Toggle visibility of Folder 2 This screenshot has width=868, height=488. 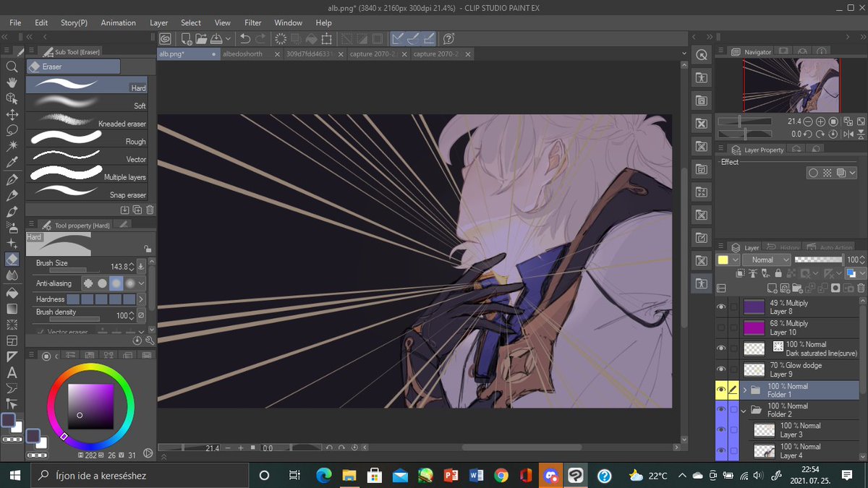point(720,410)
